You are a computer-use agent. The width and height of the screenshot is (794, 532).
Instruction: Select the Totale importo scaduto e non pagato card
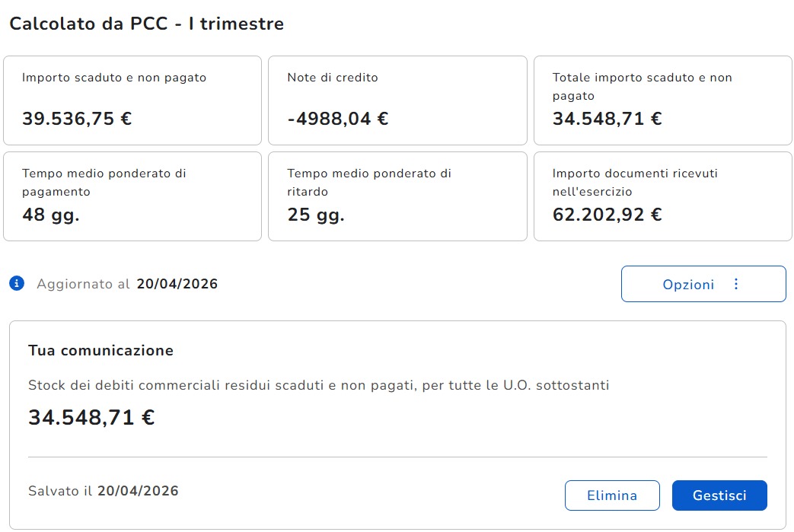click(663, 100)
